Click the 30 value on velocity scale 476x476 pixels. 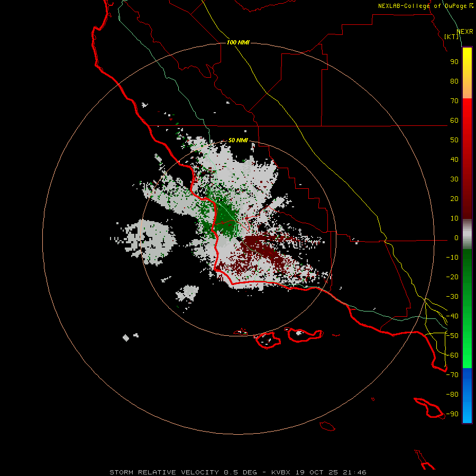pos(454,179)
